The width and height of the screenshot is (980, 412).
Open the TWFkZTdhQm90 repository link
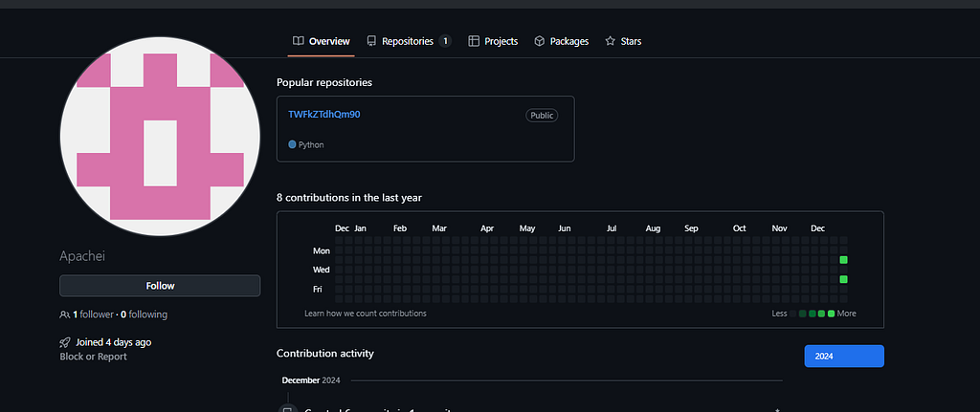[x=323, y=115]
